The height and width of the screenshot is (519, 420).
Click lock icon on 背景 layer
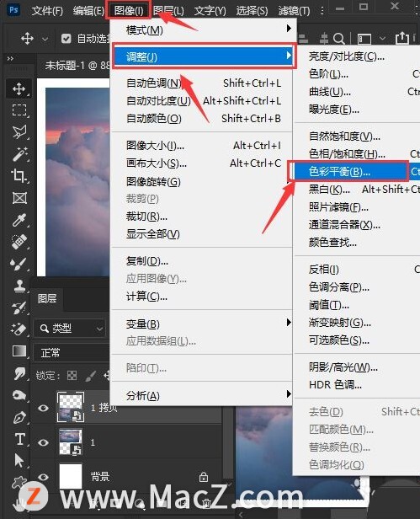coord(204,477)
